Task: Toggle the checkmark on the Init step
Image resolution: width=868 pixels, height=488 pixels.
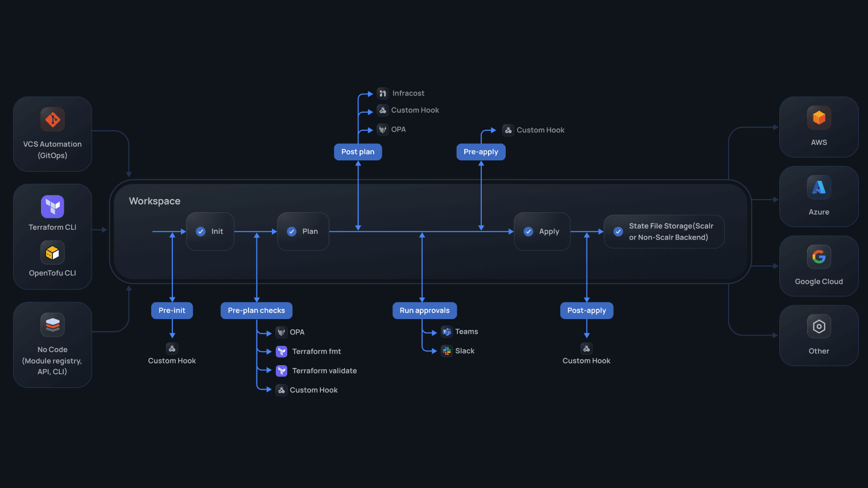Action: [x=200, y=231]
